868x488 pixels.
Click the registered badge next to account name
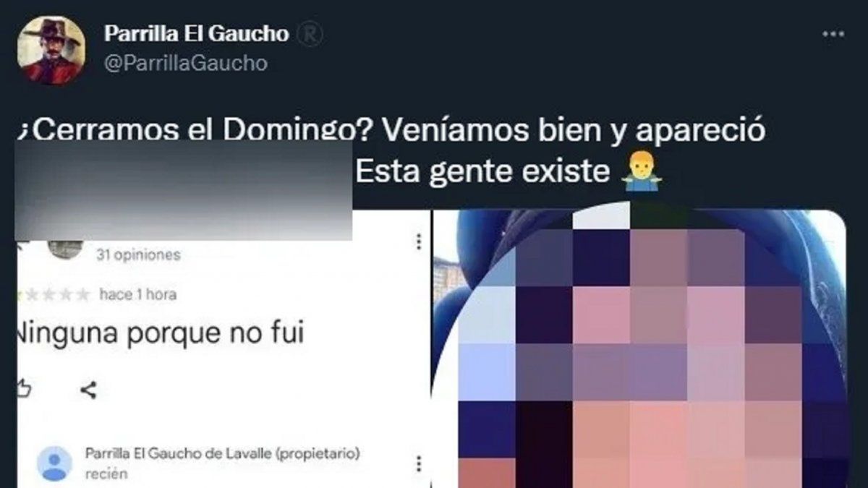310,34
